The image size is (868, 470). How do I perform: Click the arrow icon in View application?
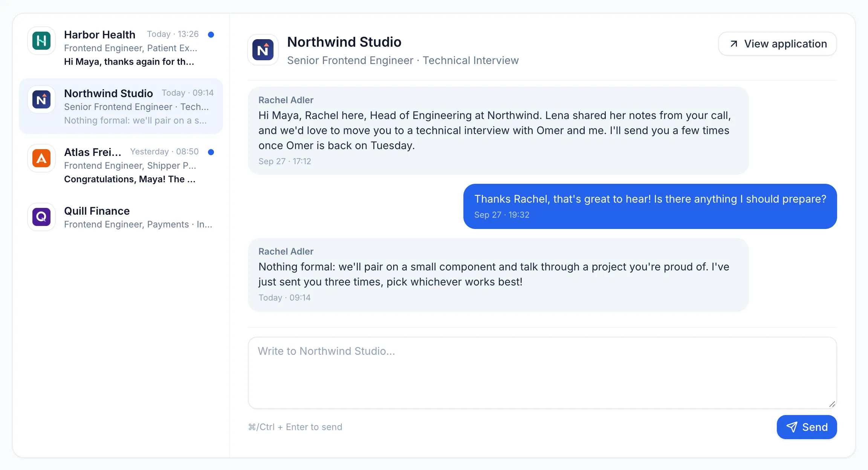pos(734,44)
